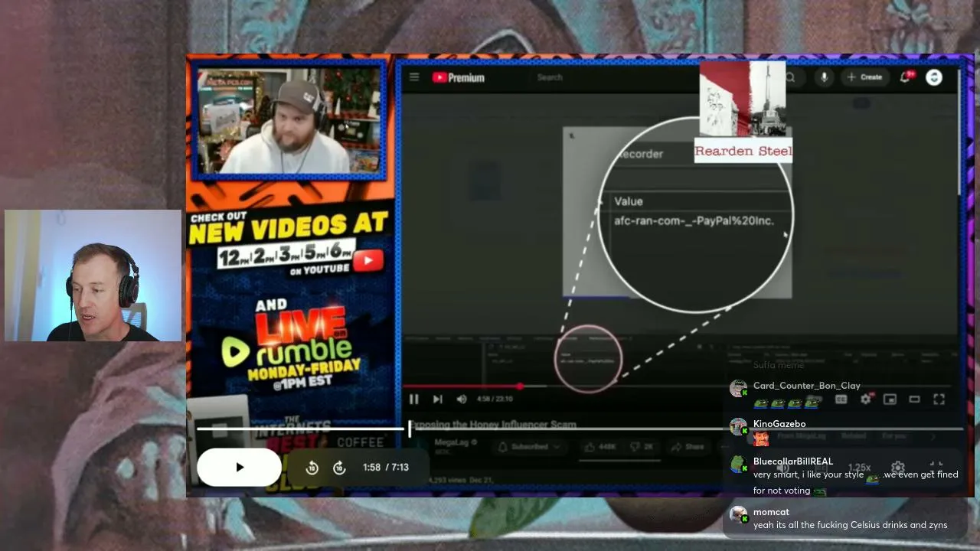Seek on the red YouTube progress bar
Image resolution: width=980 pixels, height=551 pixels.
pos(678,386)
